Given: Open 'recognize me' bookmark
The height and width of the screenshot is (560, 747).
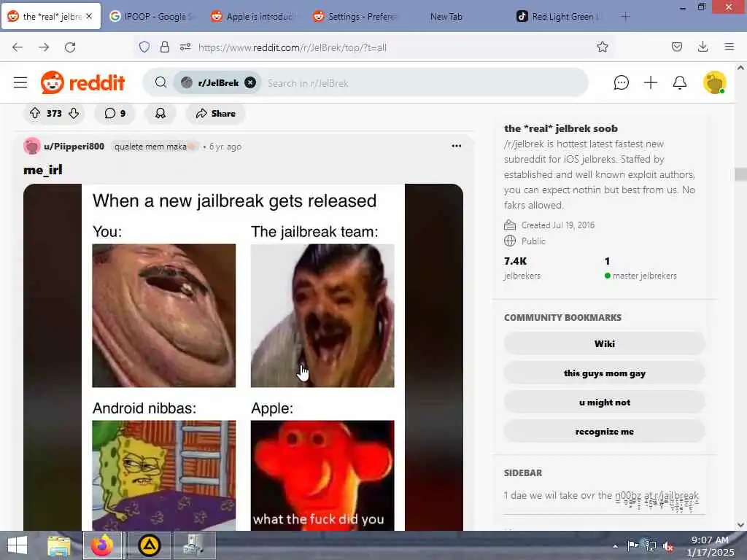Looking at the screenshot, I should coord(605,432).
